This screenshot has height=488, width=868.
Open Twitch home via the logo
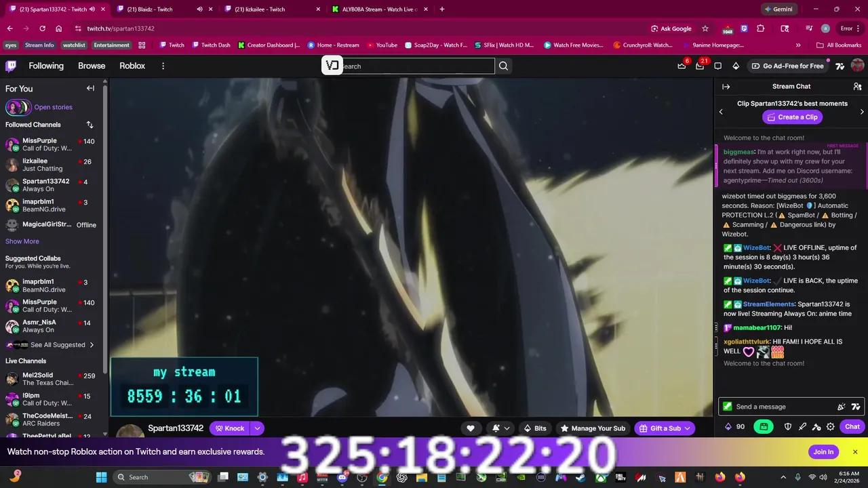click(x=11, y=66)
